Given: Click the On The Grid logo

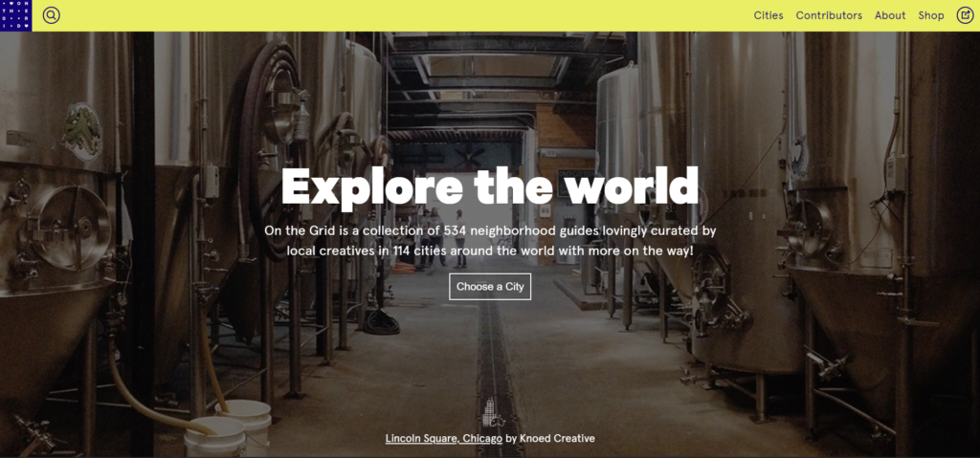Looking at the screenshot, I should pos(15,15).
